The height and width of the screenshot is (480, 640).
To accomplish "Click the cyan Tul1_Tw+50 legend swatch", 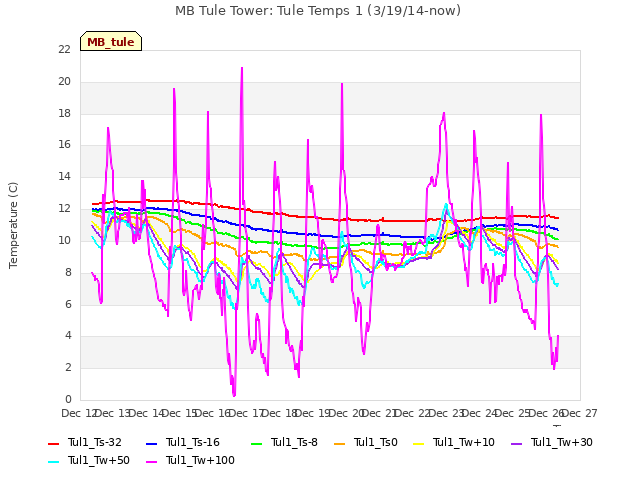I will [x=53, y=461].
